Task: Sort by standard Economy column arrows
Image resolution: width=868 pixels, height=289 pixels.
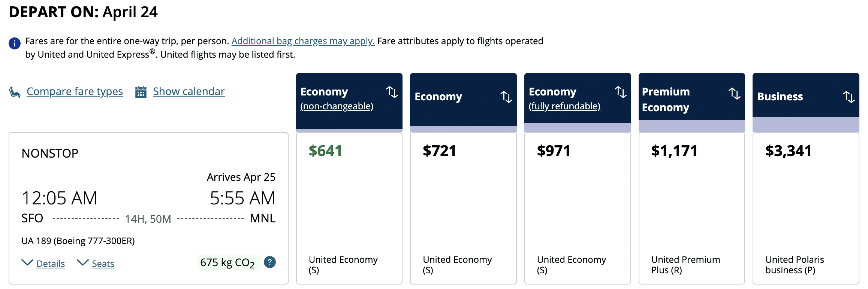Action: click(x=506, y=97)
